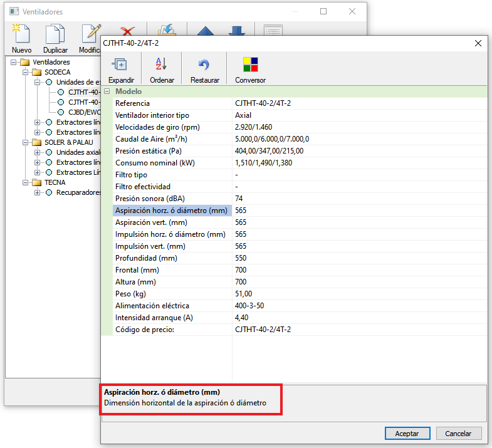
Task: Collapse the SODECA tree node
Action: tap(25, 72)
